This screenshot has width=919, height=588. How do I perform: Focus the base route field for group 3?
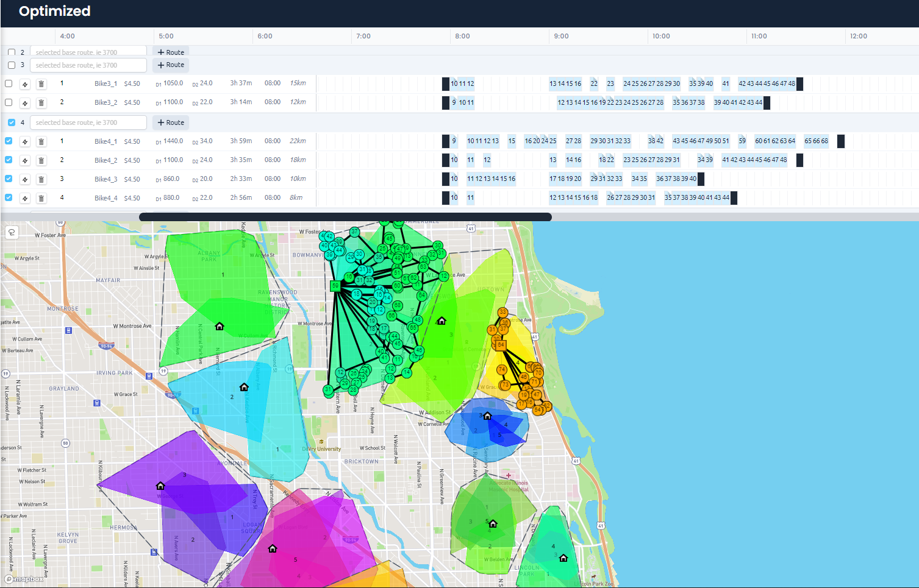click(x=88, y=65)
